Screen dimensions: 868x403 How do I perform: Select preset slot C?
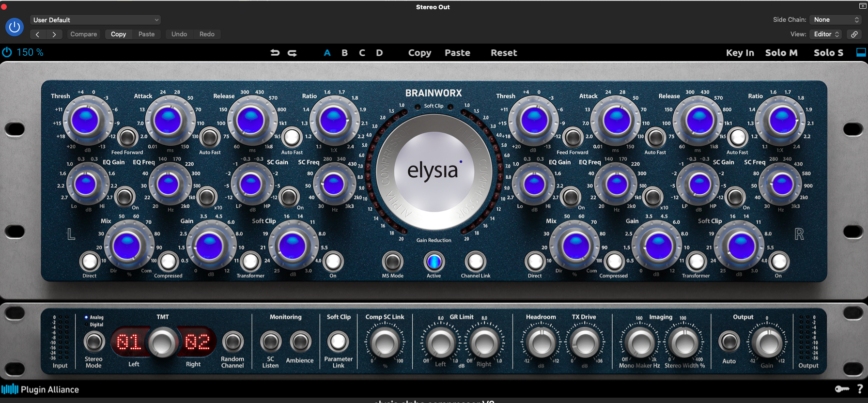pos(362,53)
